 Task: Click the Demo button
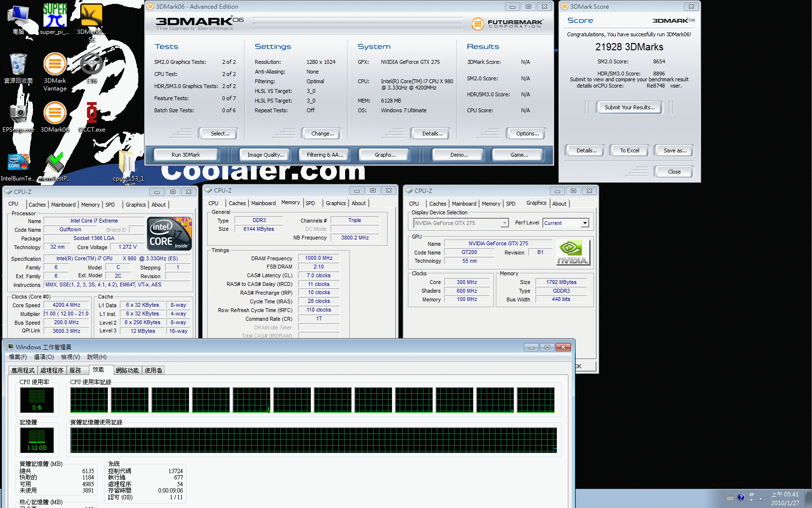[x=459, y=155]
